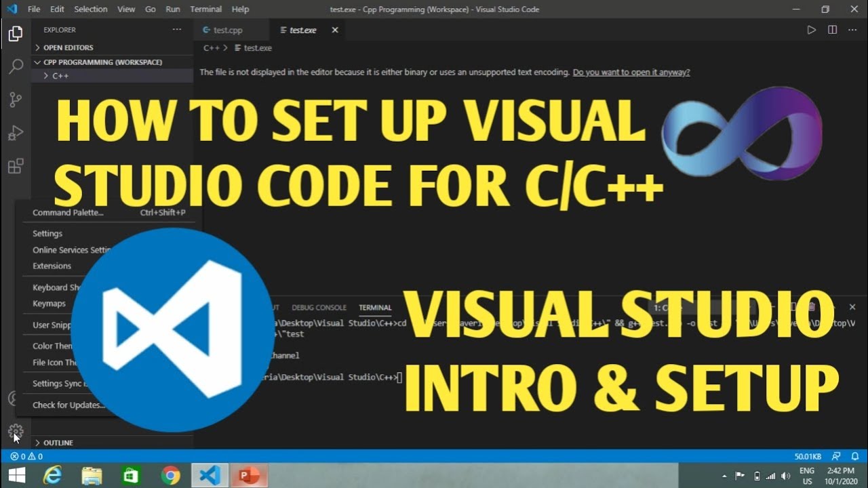Open the Extensions view in the activity bar
Screen dimensions: 868x488
click(x=15, y=166)
